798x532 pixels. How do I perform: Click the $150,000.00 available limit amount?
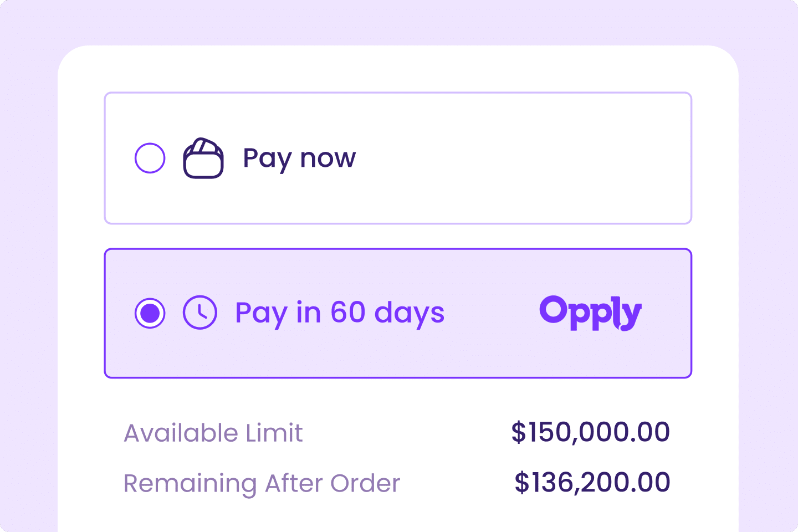[591, 432]
